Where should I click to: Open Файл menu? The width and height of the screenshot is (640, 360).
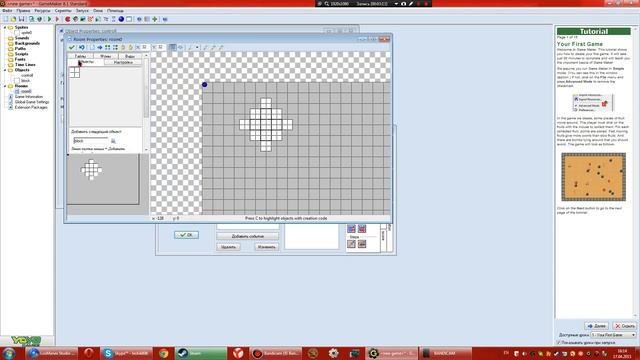pos(7,11)
